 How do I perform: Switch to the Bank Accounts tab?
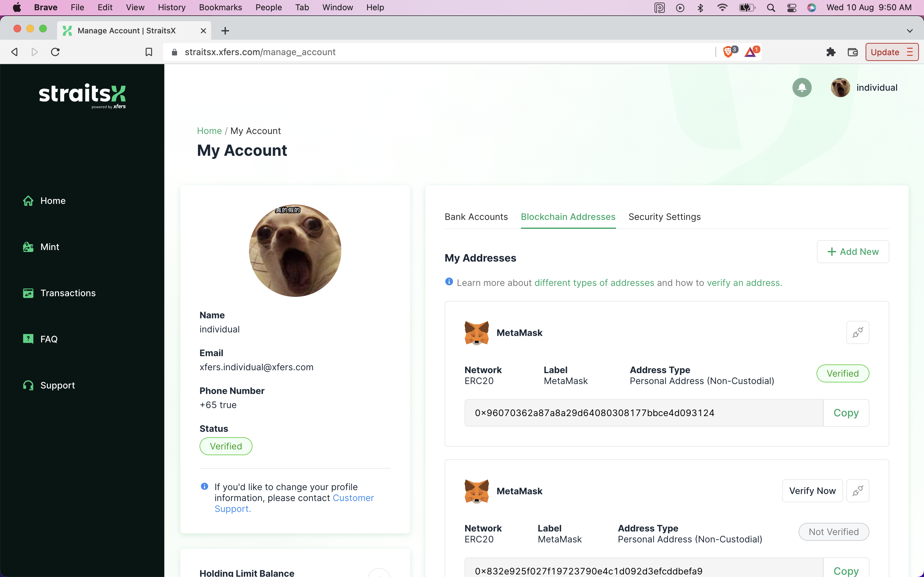(476, 217)
